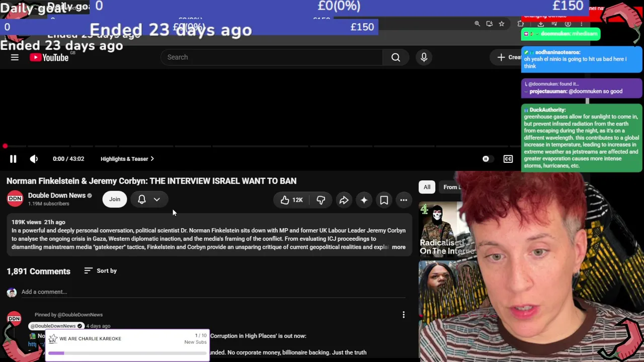Bookmark this page with the star icon

point(502,24)
